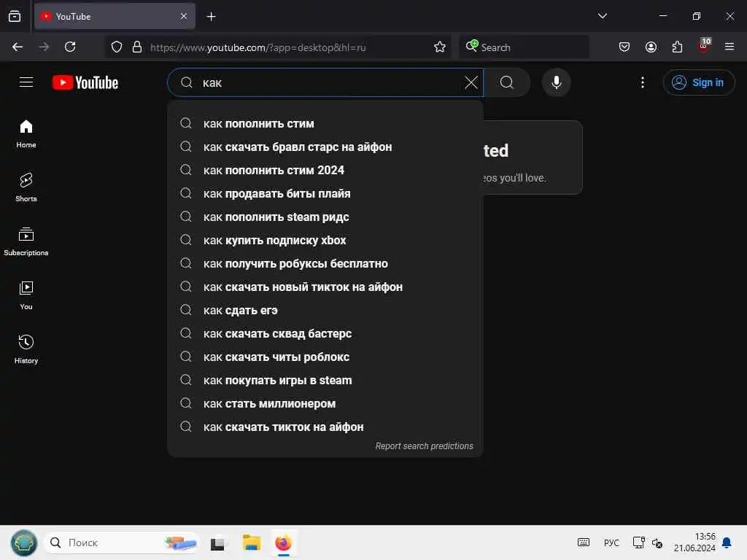Image resolution: width=747 pixels, height=560 pixels.
Task: Reload the page
Action: tap(70, 47)
